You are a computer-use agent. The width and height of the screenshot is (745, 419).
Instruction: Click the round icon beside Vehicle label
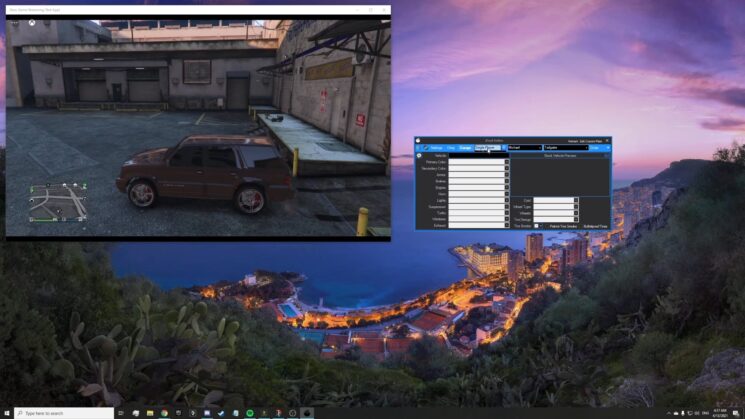419,156
